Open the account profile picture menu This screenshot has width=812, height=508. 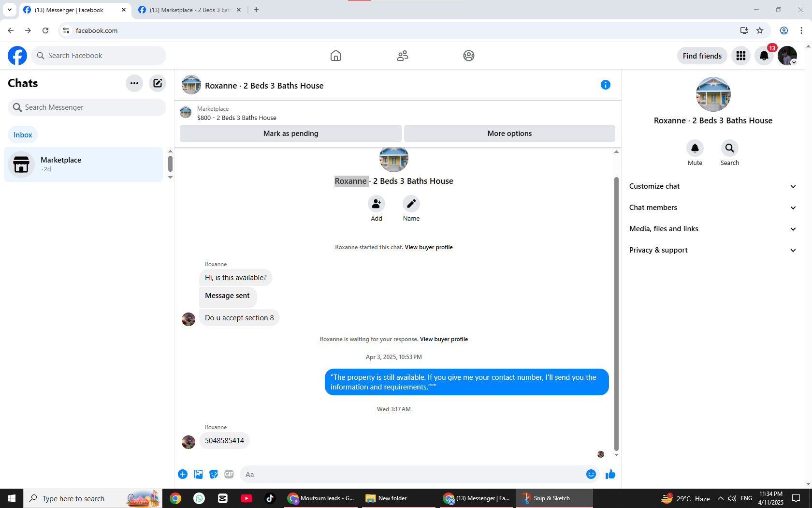pyautogui.click(x=787, y=56)
